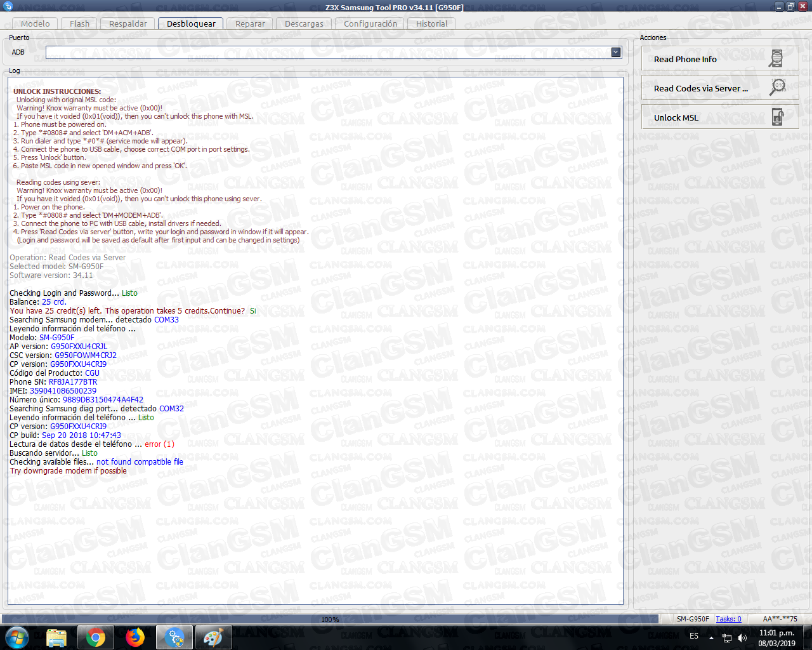
Task: Open the Reparar tab
Action: pos(250,23)
